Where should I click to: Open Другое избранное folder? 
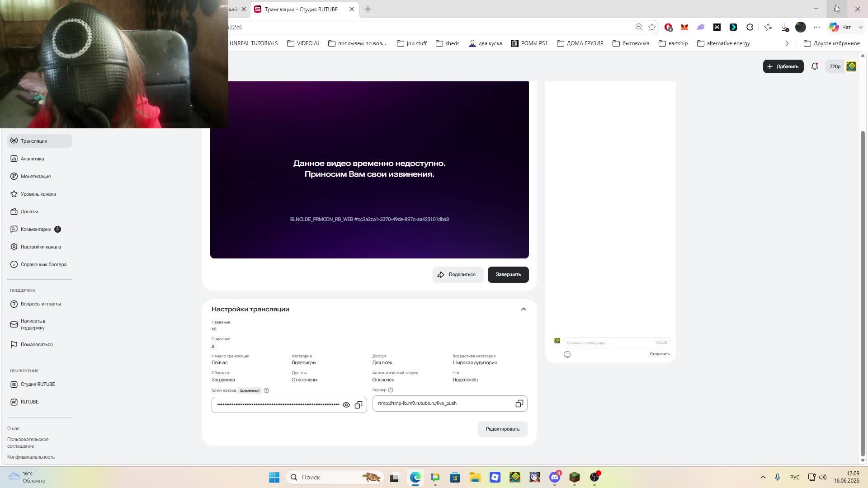pyautogui.click(x=831, y=43)
